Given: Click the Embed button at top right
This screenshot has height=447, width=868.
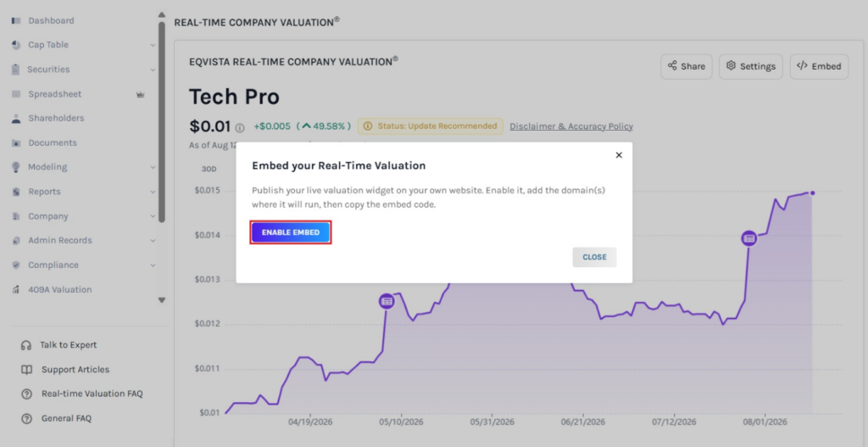Looking at the screenshot, I should click(x=820, y=66).
